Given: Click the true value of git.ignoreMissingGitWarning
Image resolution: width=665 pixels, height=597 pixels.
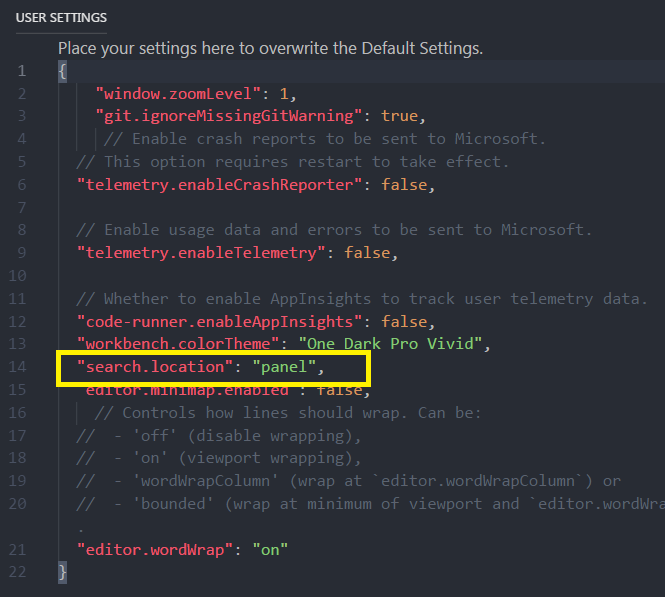Looking at the screenshot, I should (x=400, y=116).
